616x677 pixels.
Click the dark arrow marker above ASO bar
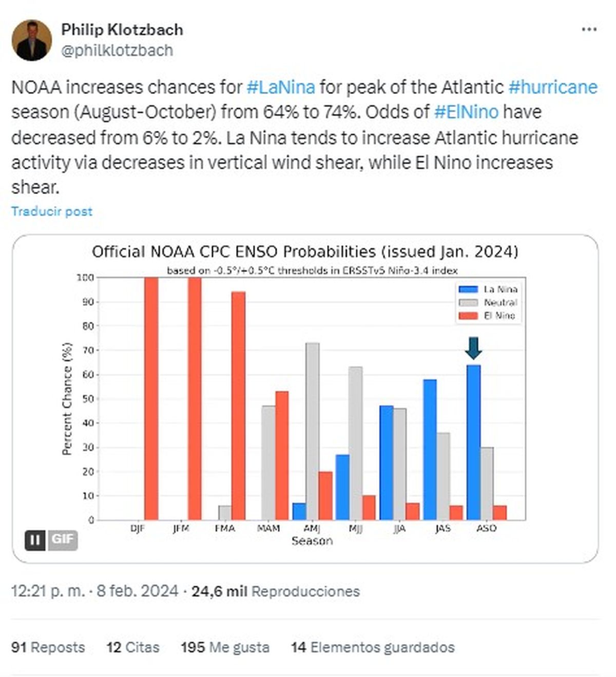(x=473, y=346)
